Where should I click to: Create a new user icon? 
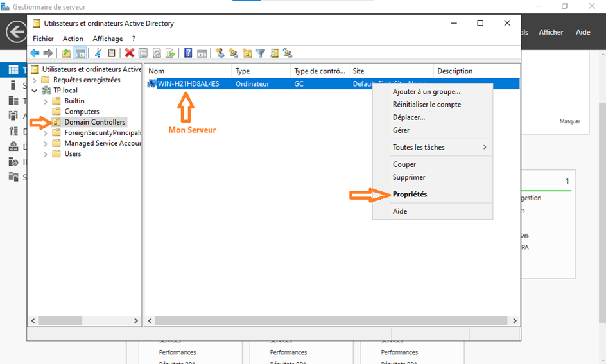220,53
